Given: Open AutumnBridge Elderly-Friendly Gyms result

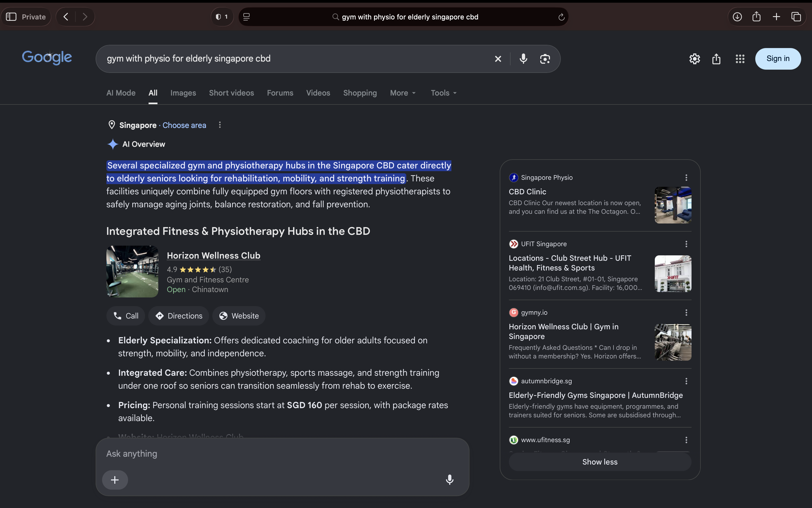Looking at the screenshot, I should tap(596, 395).
